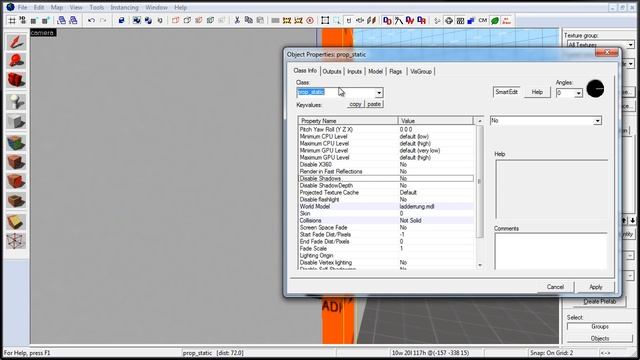Click the Undo arrow in toolbar
640x360 pixels.
91,20
